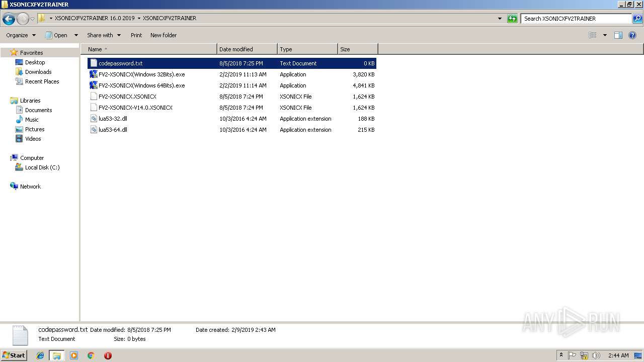Open the Share with menu

[104, 35]
